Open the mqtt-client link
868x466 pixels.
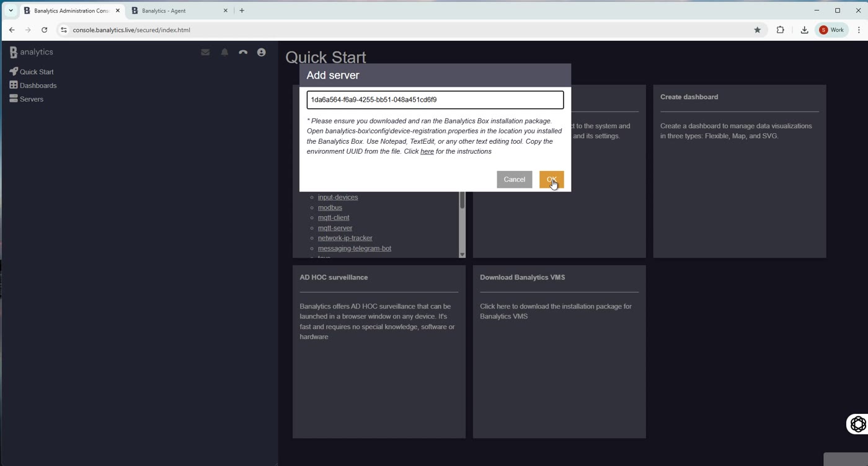tap(334, 218)
